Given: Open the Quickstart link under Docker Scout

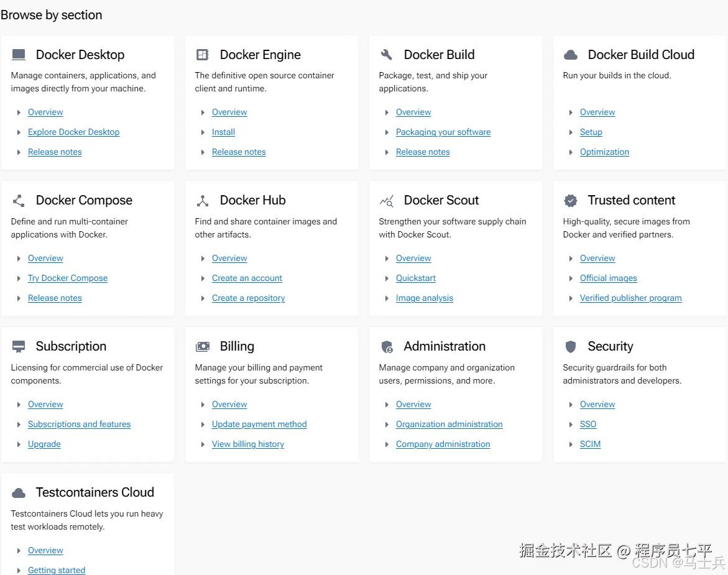Looking at the screenshot, I should tap(415, 278).
